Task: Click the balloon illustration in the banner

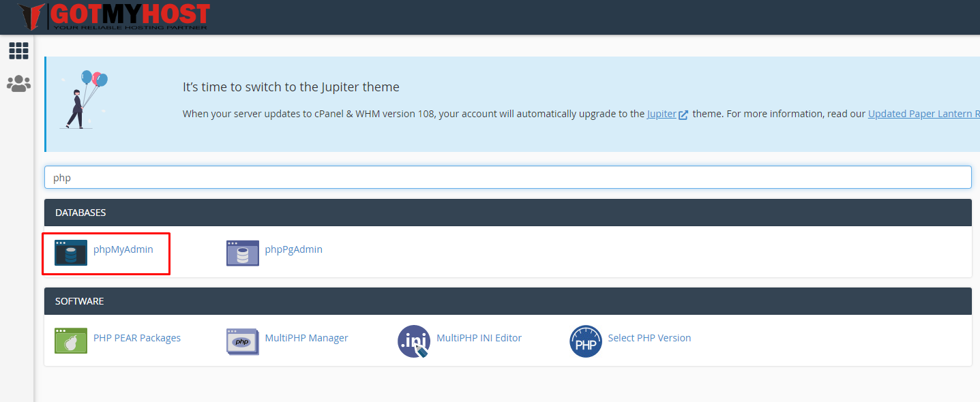Action: pyautogui.click(x=85, y=99)
